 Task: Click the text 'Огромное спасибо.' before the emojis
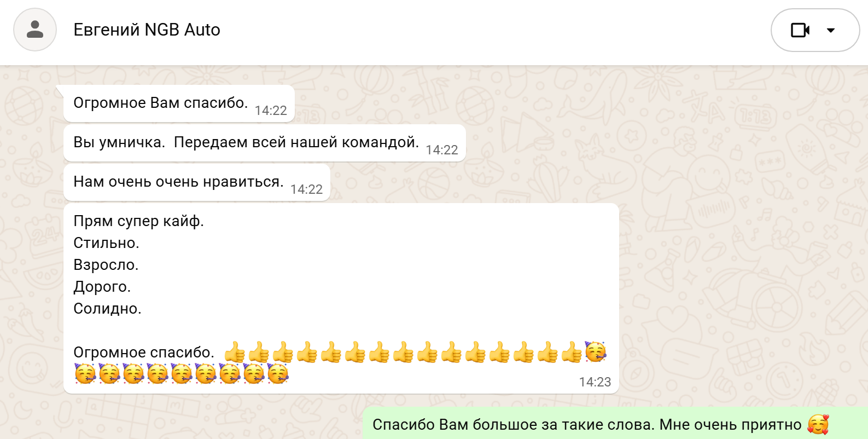tap(144, 353)
